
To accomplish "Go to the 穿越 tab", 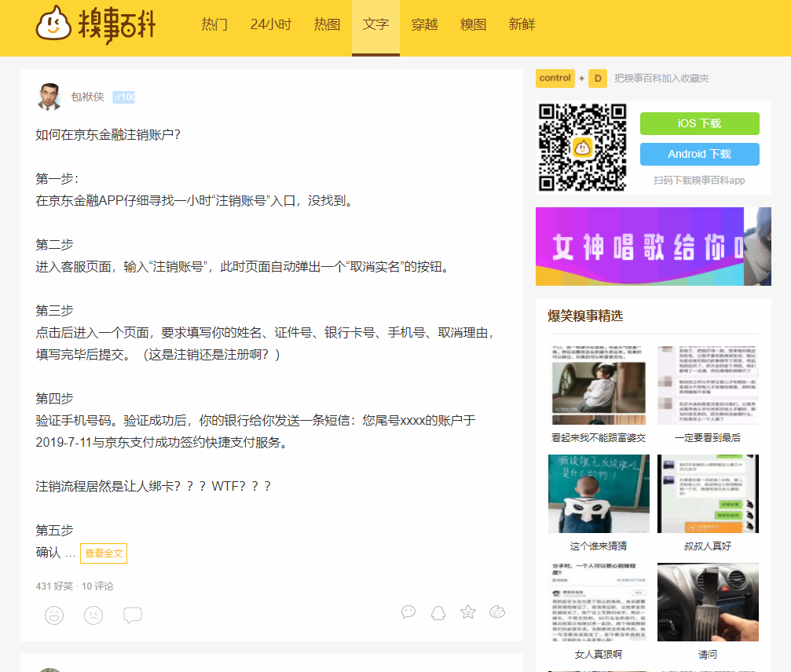I will (x=424, y=24).
